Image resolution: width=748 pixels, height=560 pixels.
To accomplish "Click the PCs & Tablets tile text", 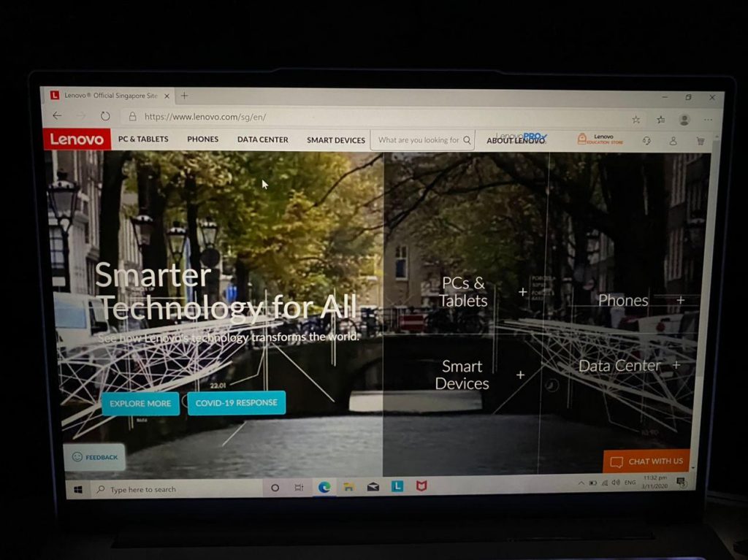I will [x=463, y=291].
